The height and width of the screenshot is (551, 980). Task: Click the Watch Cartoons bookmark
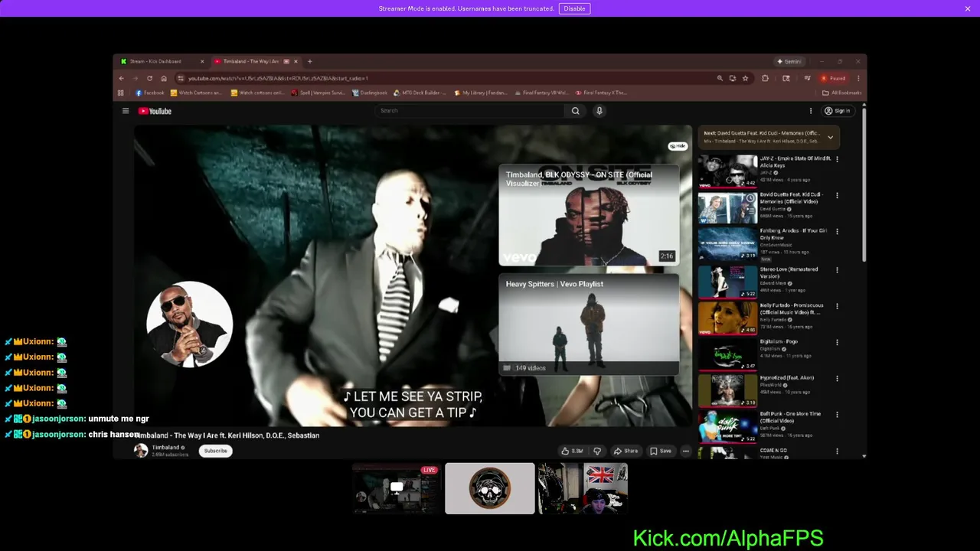196,93
